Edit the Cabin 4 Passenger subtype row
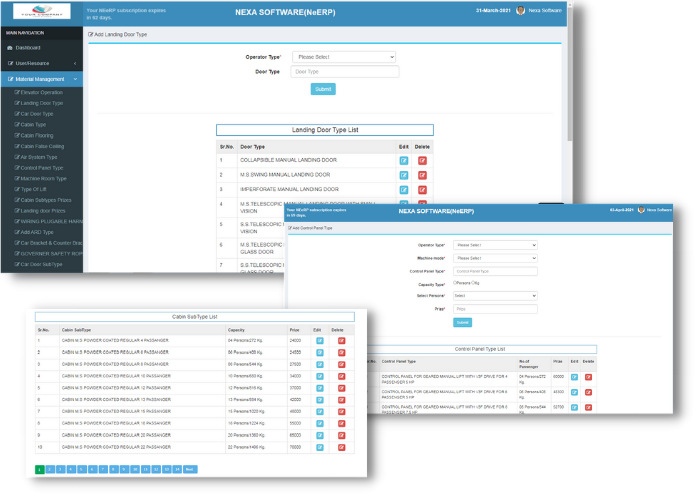The image size is (700, 500). tap(319, 341)
